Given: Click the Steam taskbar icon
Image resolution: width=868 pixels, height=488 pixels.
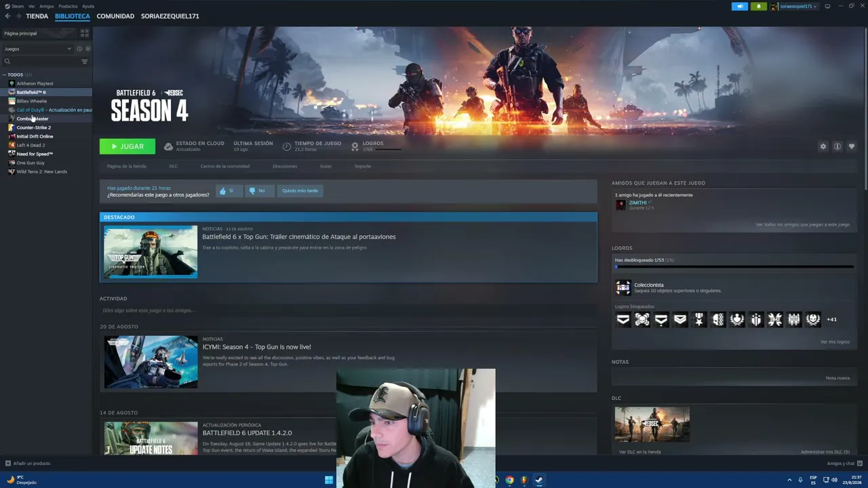Looking at the screenshot, I should (538, 480).
